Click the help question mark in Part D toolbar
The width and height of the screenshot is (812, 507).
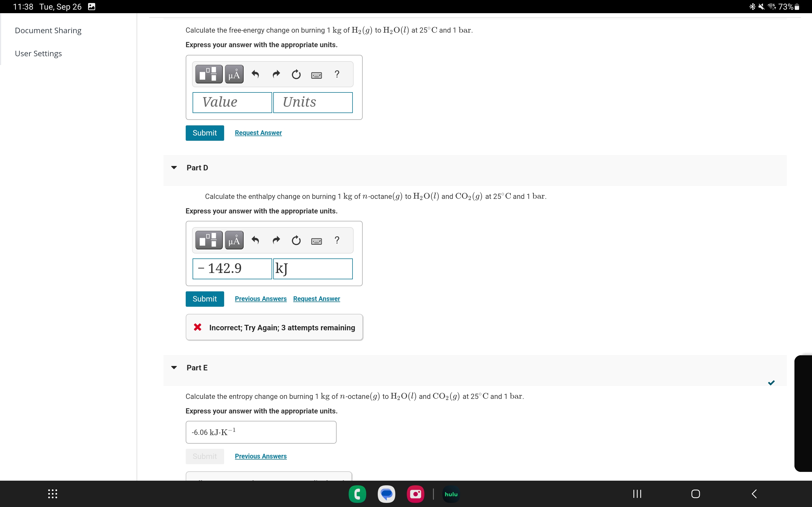click(337, 240)
